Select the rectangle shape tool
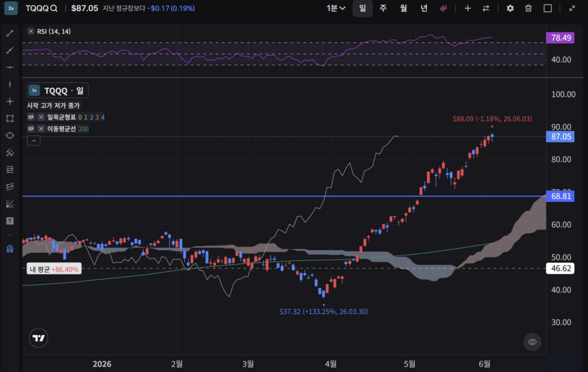Viewport: 588px width, 372px height. [10, 118]
